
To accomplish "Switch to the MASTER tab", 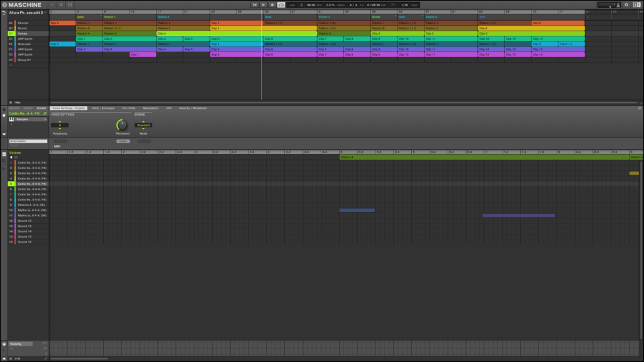I will point(14,108).
